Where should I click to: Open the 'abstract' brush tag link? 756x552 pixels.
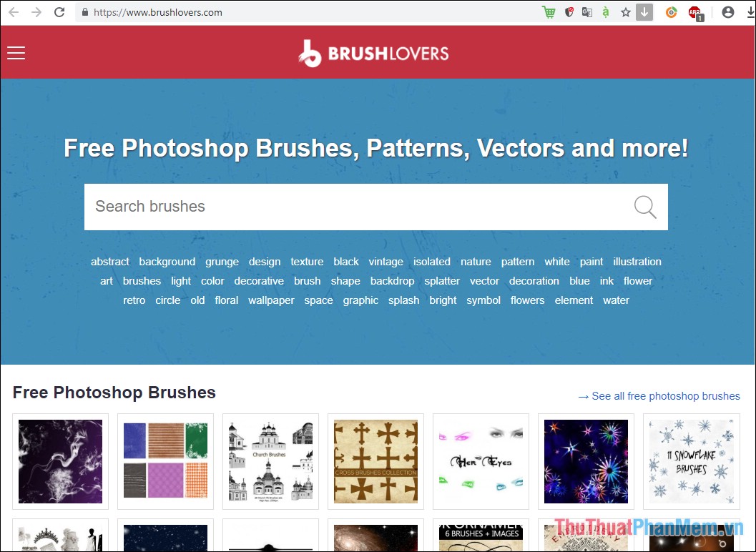109,262
